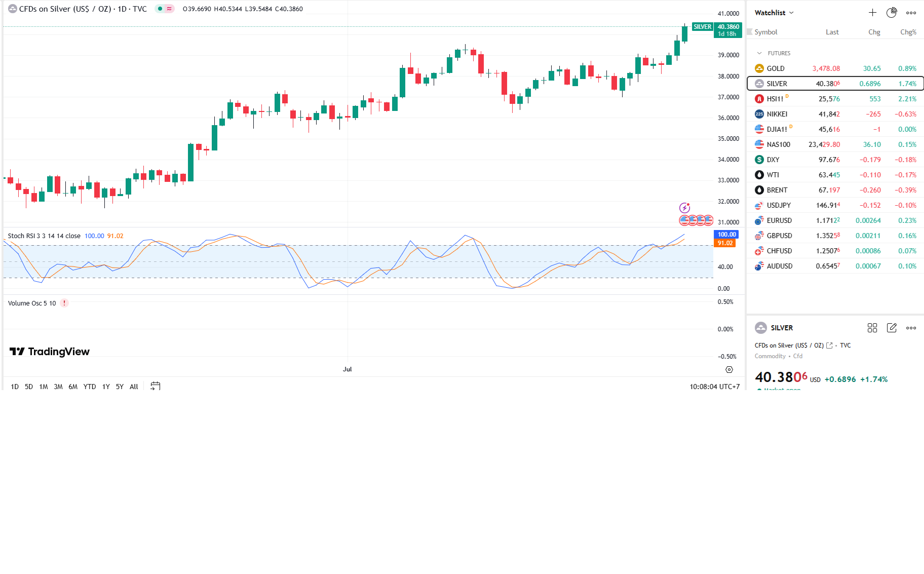Open the watchlist three-dots menu

(x=911, y=13)
